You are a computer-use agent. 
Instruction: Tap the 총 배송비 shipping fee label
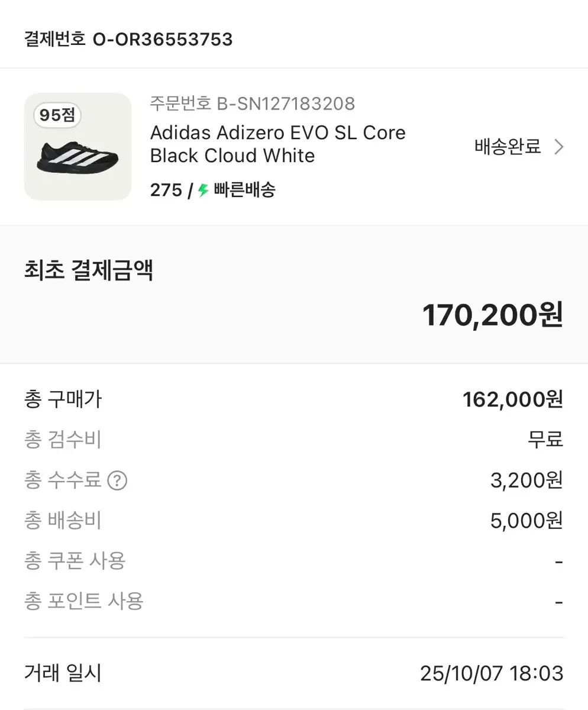pos(63,521)
